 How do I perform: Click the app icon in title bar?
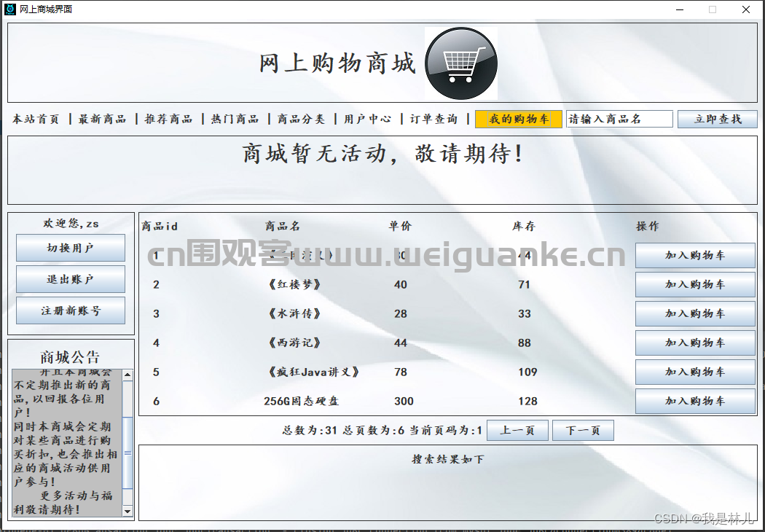click(9, 9)
